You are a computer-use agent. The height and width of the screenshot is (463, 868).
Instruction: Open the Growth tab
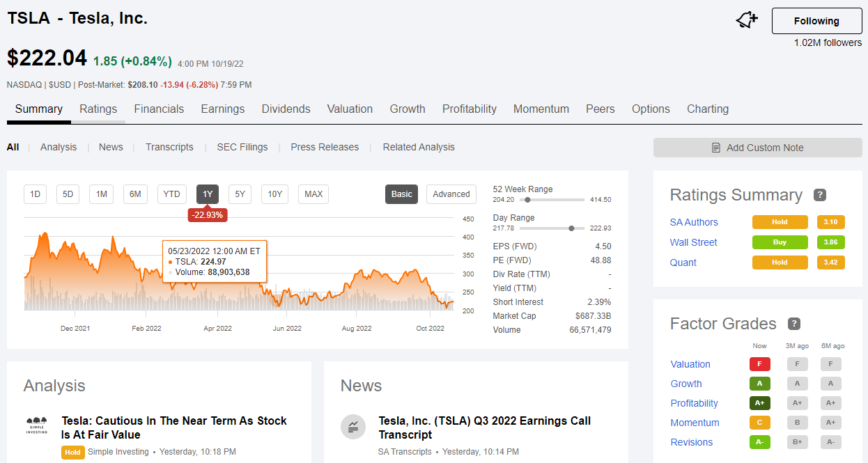408,109
